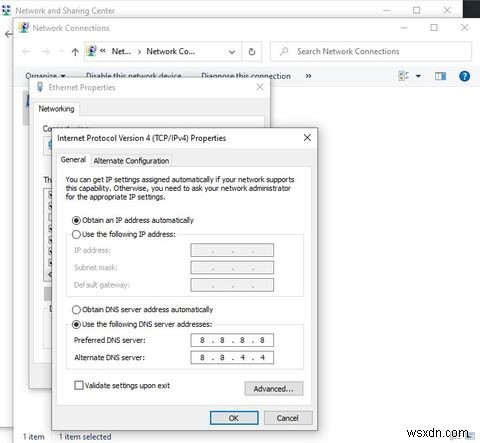Click the change your view icon
The height and width of the screenshot is (443, 480).
[x=404, y=76]
